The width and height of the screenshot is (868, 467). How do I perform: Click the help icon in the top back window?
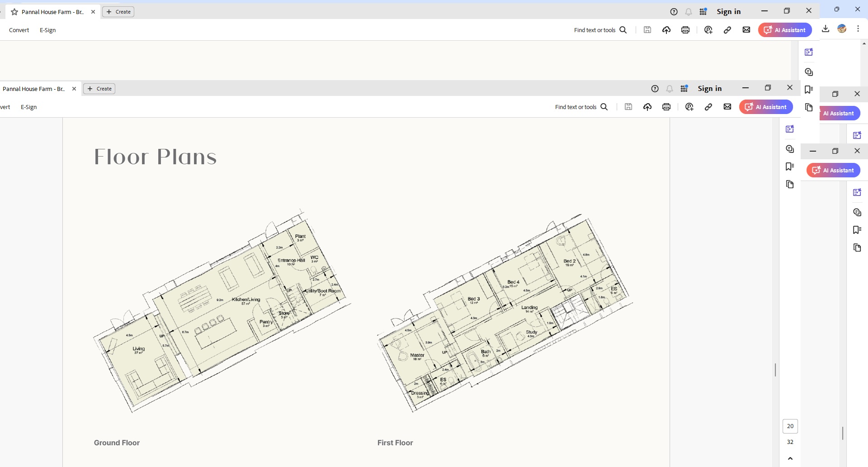pyautogui.click(x=674, y=12)
